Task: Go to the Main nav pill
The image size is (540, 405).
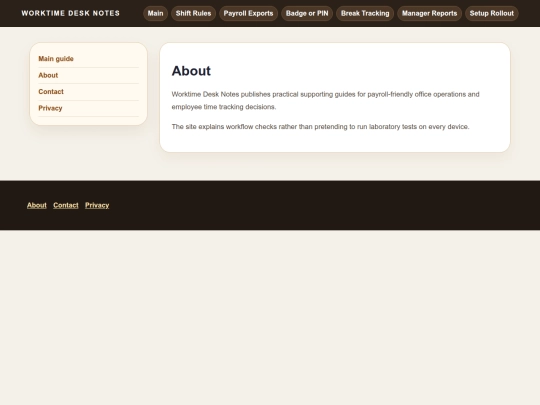Action: 155,13
